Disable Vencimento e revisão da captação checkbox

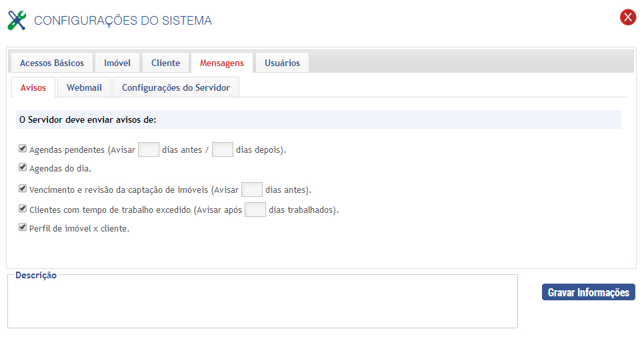(x=23, y=189)
